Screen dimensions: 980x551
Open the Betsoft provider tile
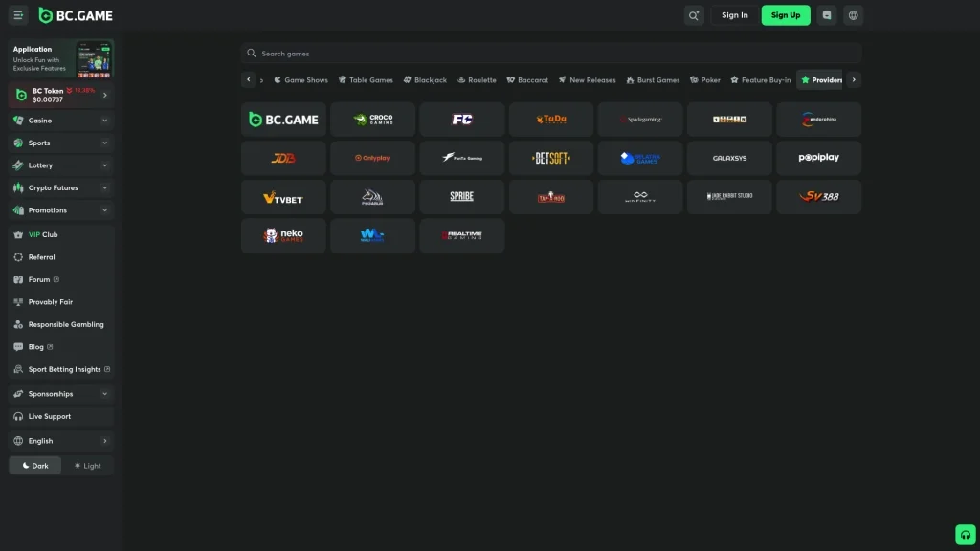551,158
